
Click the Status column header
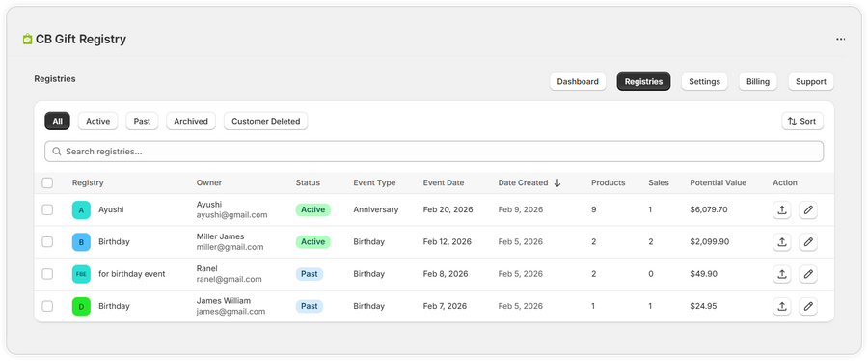pos(308,182)
